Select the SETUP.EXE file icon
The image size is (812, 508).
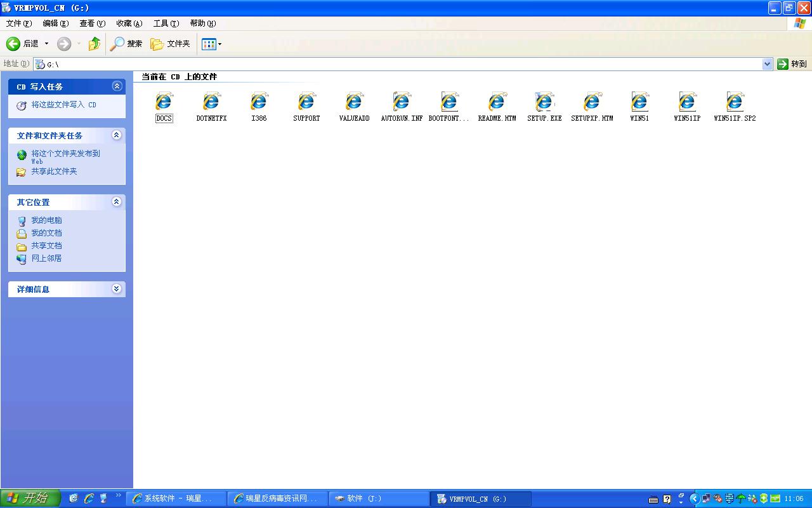[544, 102]
